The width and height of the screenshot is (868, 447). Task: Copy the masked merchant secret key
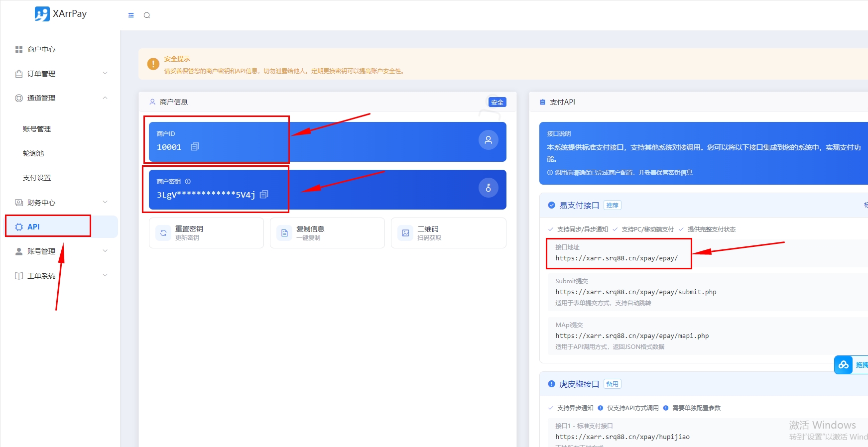coord(264,195)
